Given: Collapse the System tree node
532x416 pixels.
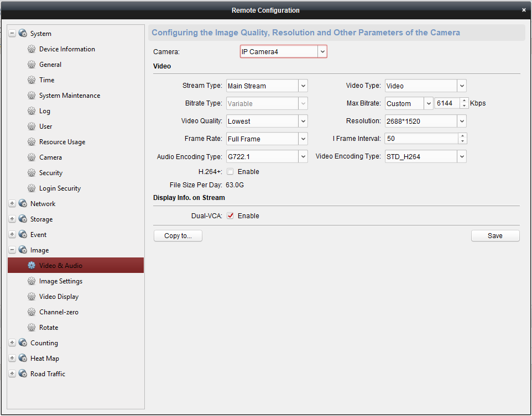Looking at the screenshot, I should [x=12, y=34].
